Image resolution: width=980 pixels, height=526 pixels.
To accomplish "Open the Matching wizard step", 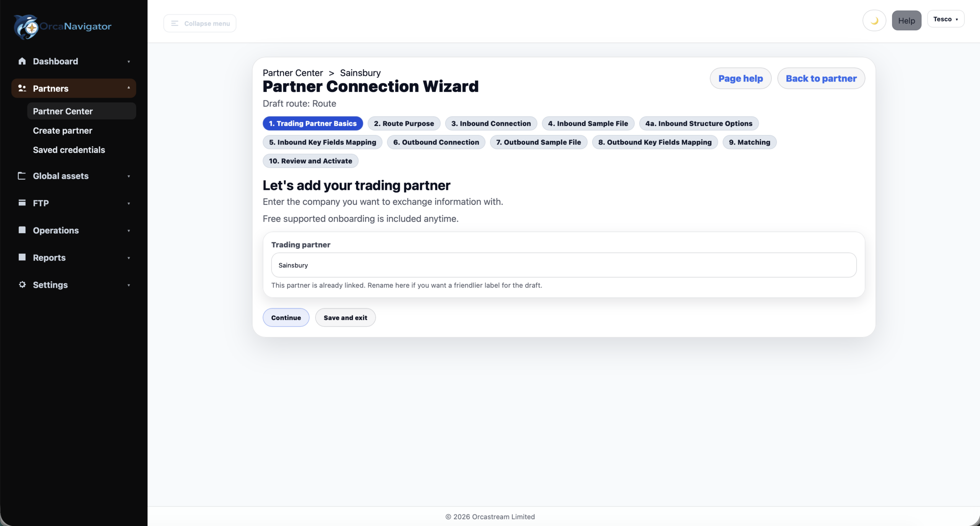I will pyautogui.click(x=749, y=142).
